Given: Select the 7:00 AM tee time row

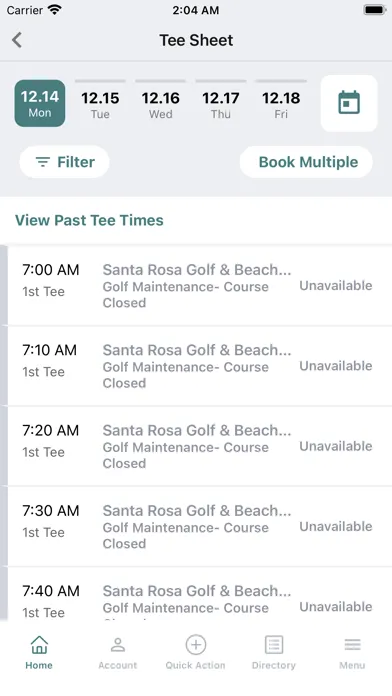Looking at the screenshot, I should 200,285.
